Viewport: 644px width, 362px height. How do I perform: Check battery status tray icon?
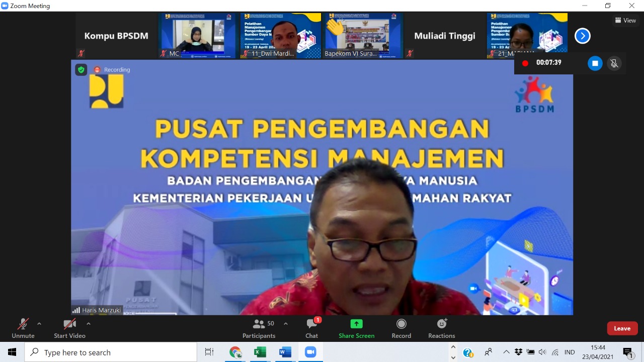click(x=530, y=352)
